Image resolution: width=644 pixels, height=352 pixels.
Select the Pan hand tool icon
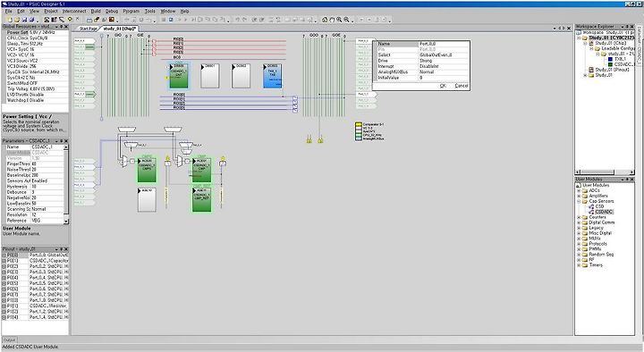click(x=332, y=20)
